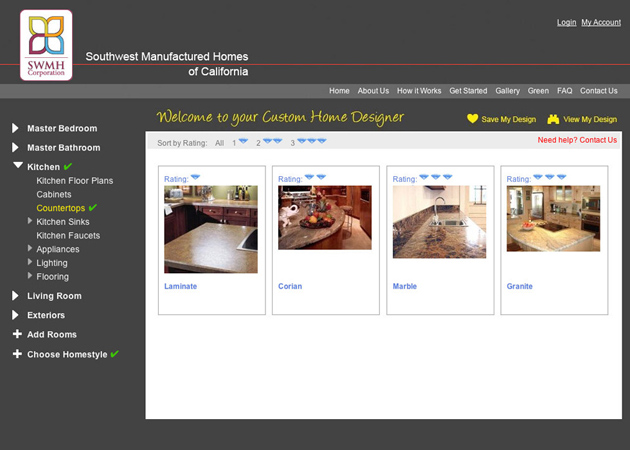This screenshot has height=450, width=630.
Task: Select Flooring label in sidebar
Action: 53,276
